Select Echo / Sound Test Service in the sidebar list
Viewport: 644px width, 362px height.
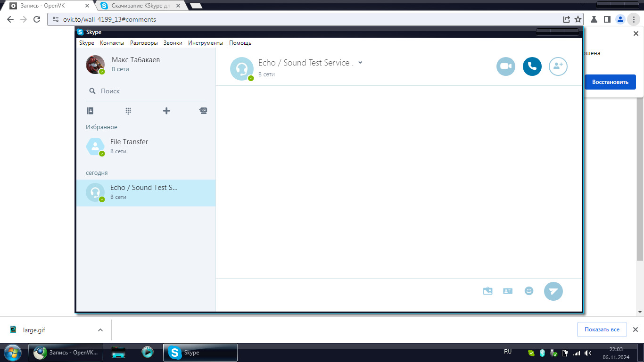click(146, 193)
